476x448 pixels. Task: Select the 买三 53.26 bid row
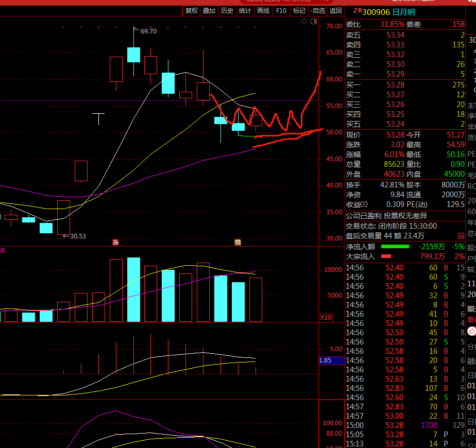[405, 105]
